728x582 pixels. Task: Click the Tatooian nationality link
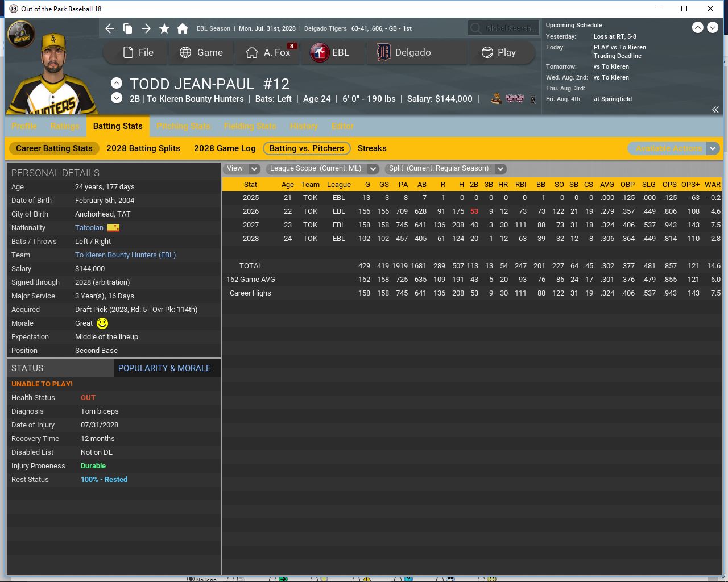click(x=89, y=228)
